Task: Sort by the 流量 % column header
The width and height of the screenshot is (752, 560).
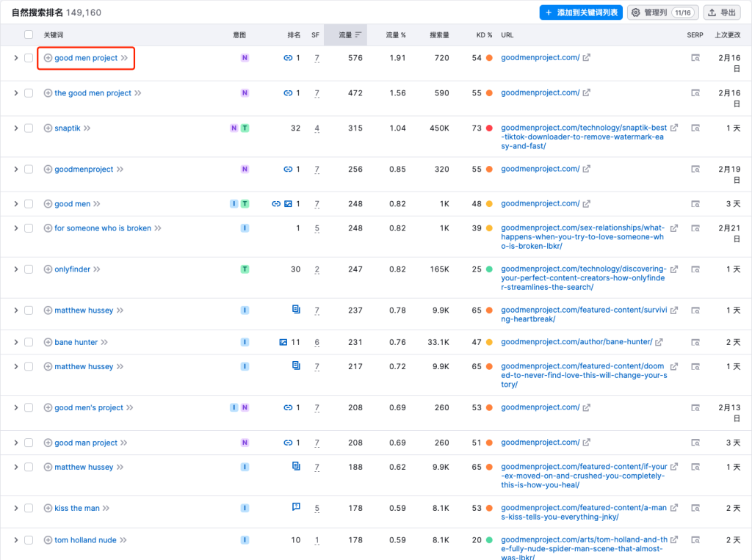Action: (396, 34)
